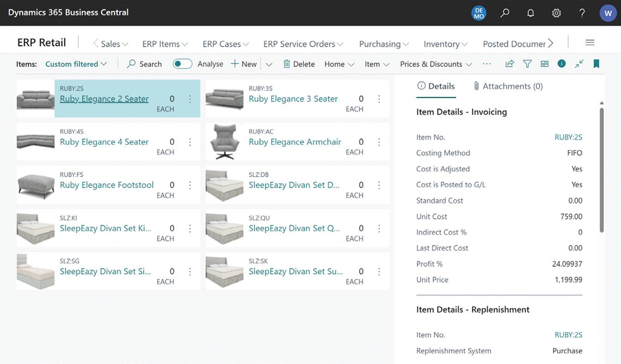
Task: Expand the Inventory navigation menu
Action: pyautogui.click(x=446, y=44)
